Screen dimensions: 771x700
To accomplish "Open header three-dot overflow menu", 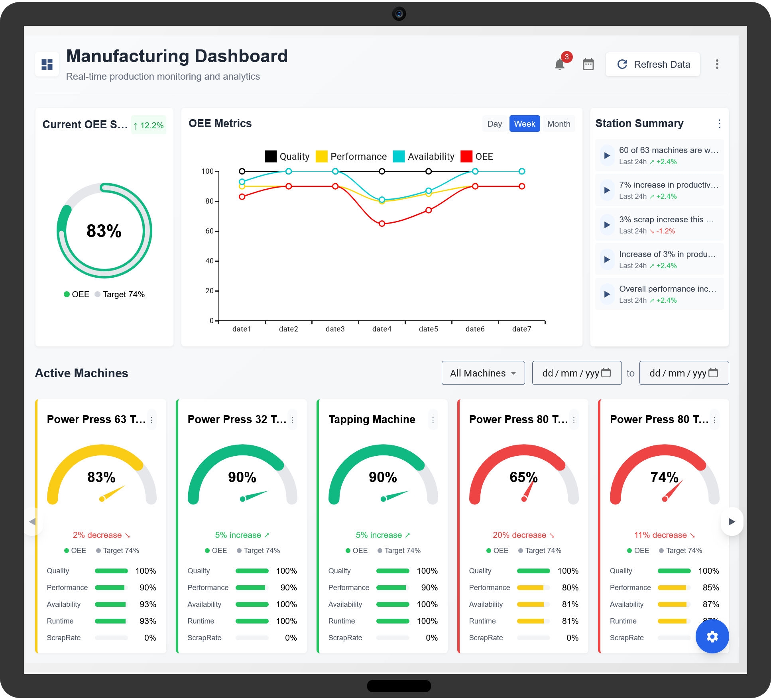I will (x=717, y=64).
